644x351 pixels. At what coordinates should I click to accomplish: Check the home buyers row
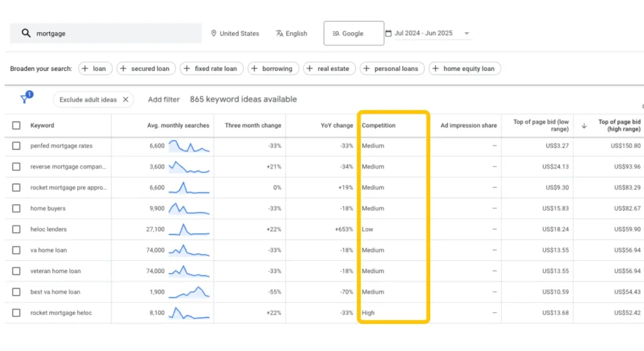(16, 208)
